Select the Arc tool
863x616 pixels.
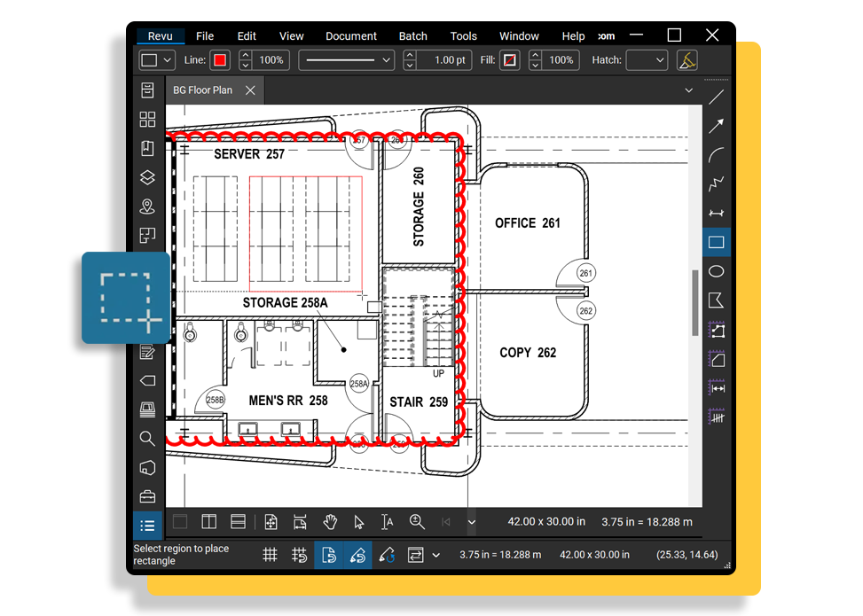[717, 154]
